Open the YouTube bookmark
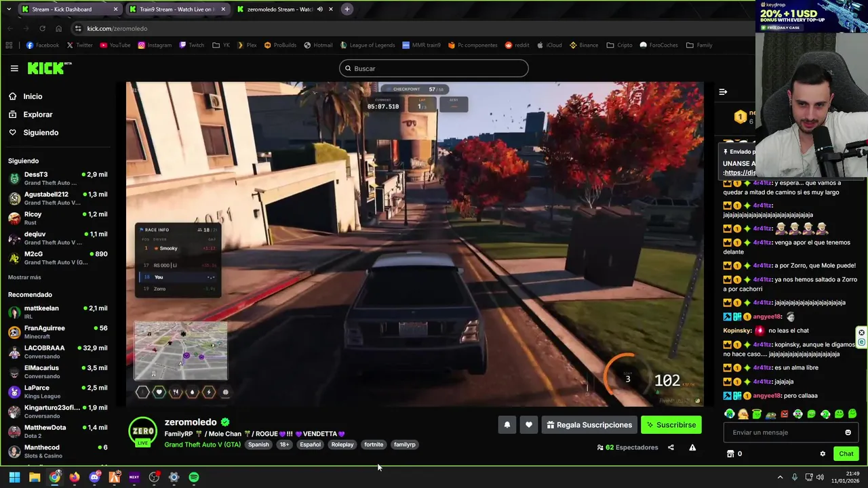 (x=115, y=45)
